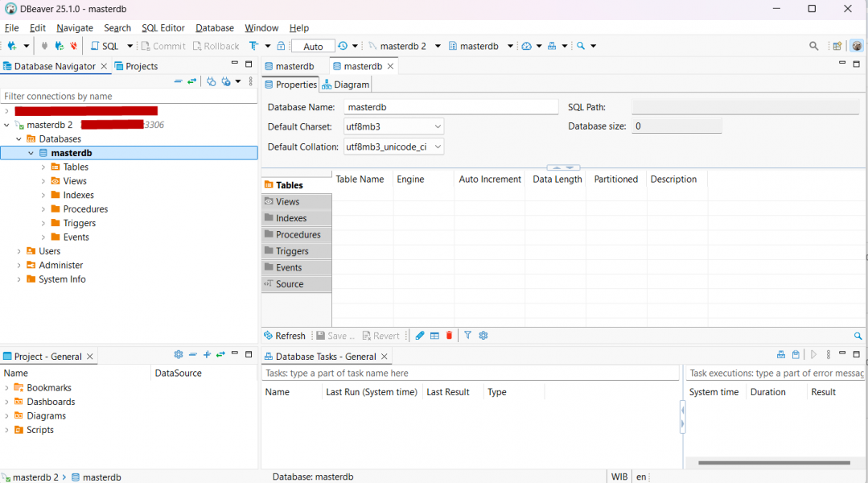Switch to the Diagram tab

(x=346, y=85)
